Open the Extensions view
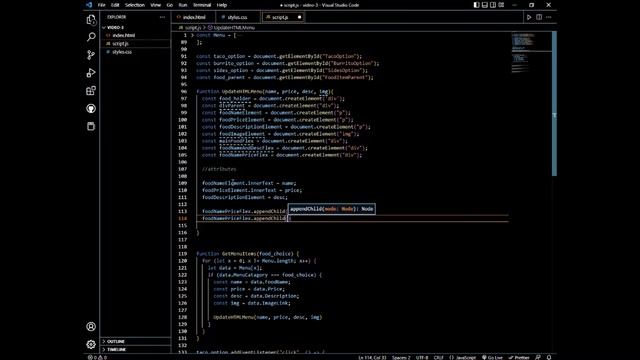The width and height of the screenshot is (640, 360). (91, 91)
